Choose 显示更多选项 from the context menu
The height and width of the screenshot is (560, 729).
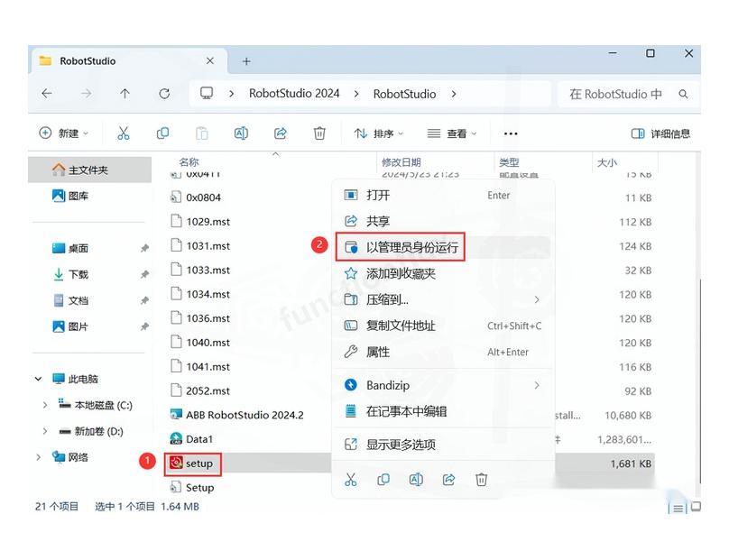click(444, 445)
